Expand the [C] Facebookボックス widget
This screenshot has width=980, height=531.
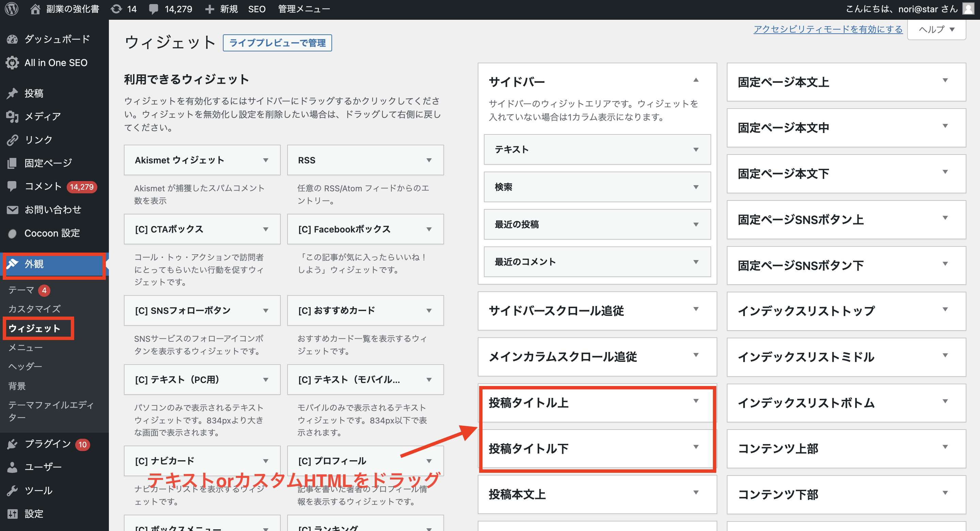tap(429, 229)
